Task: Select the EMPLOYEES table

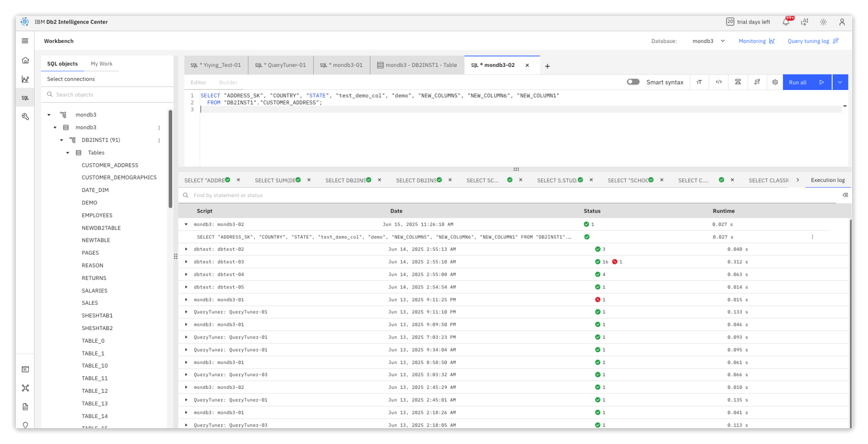Action: 97,216
